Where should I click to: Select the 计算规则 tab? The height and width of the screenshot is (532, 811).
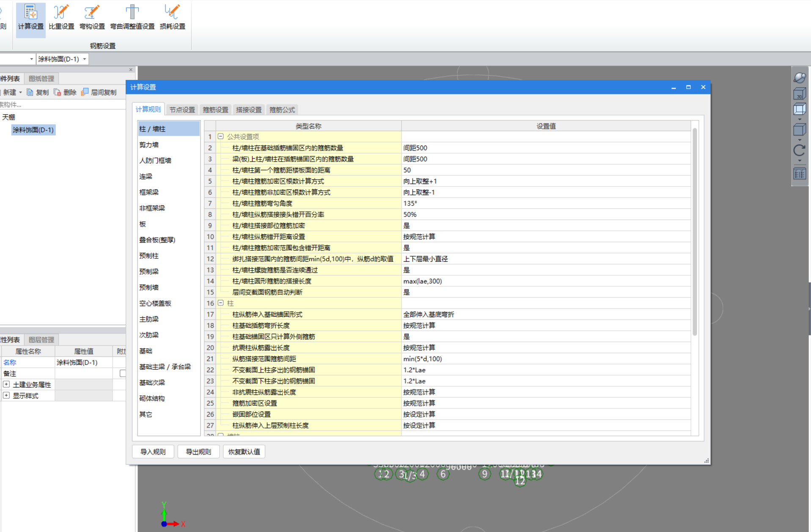click(148, 109)
